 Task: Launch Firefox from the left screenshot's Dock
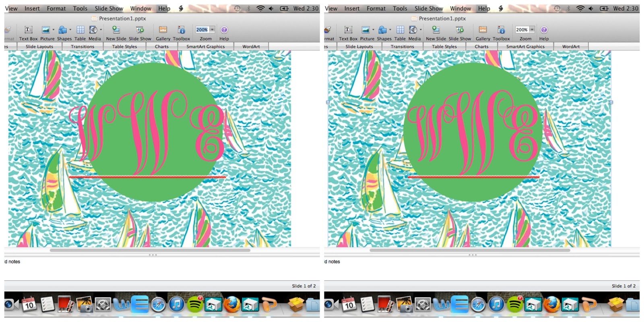pyautogui.click(x=232, y=304)
